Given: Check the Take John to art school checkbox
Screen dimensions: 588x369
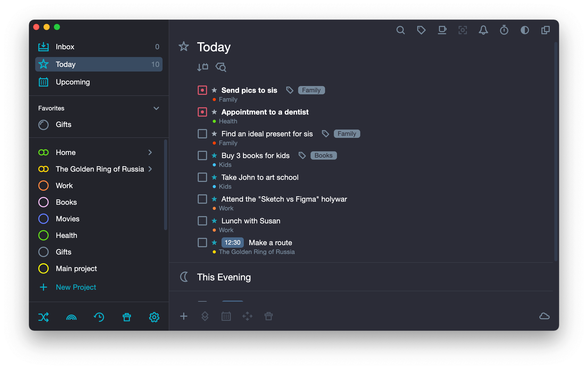Looking at the screenshot, I should pyautogui.click(x=202, y=177).
